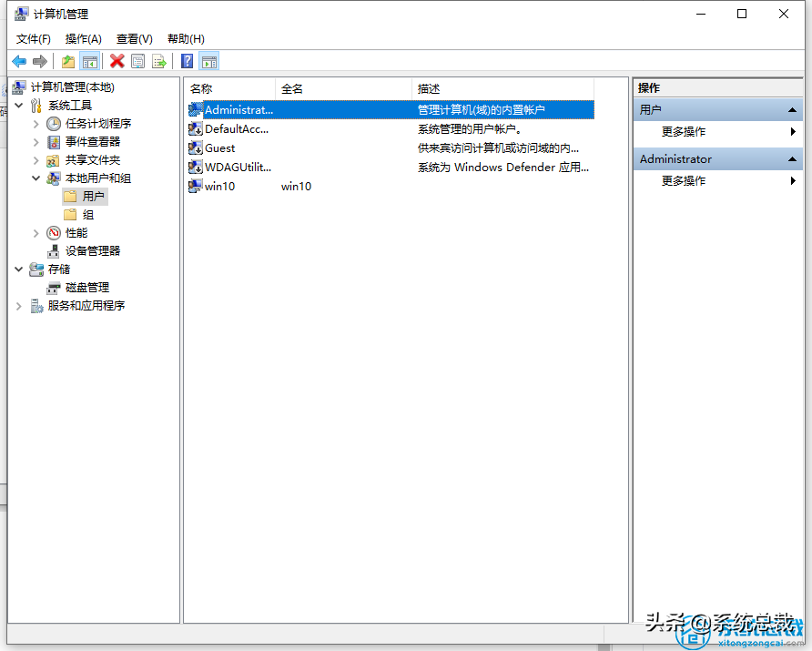This screenshot has height=651, width=812.
Task: Open the 操作(A) menu
Action: coord(84,38)
